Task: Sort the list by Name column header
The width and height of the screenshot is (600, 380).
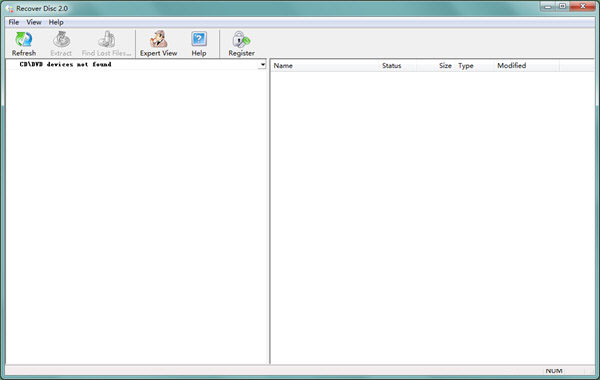Action: click(325, 66)
